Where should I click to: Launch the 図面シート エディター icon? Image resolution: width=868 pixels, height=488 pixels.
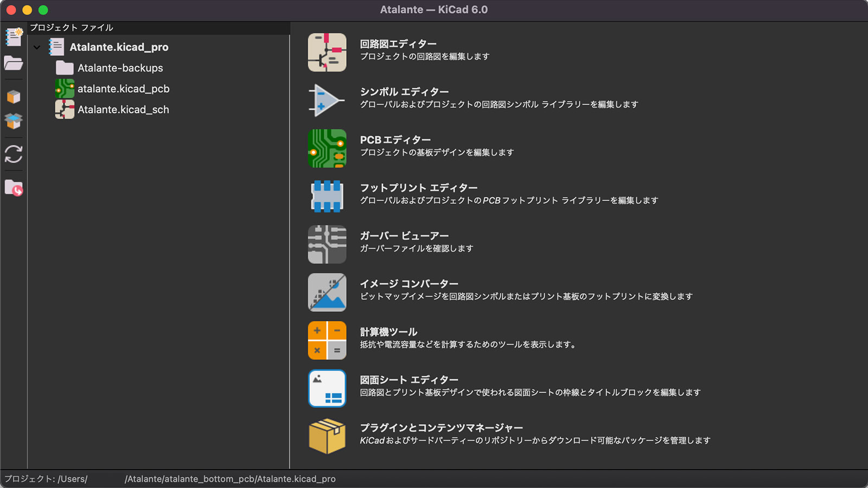[x=327, y=388]
